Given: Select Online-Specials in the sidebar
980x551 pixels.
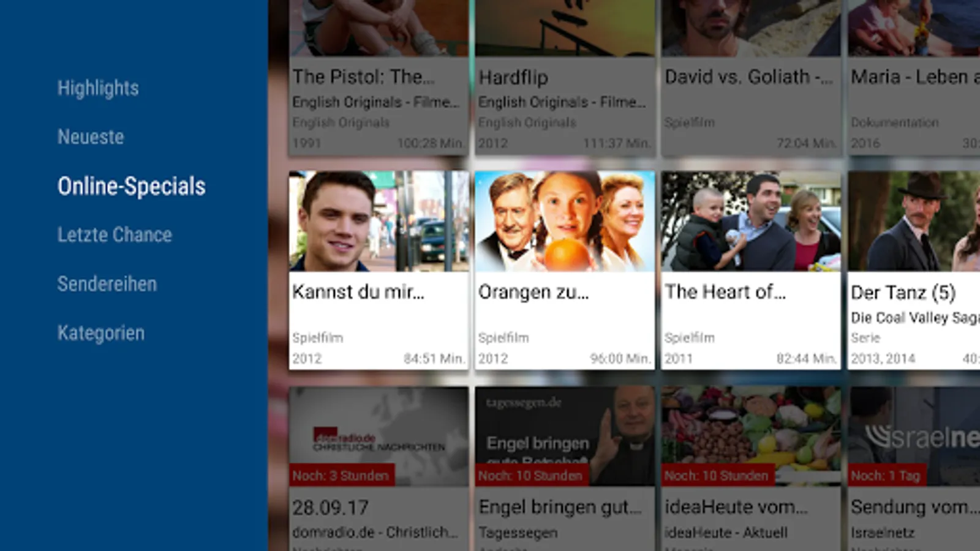Looking at the screenshot, I should 132,186.
